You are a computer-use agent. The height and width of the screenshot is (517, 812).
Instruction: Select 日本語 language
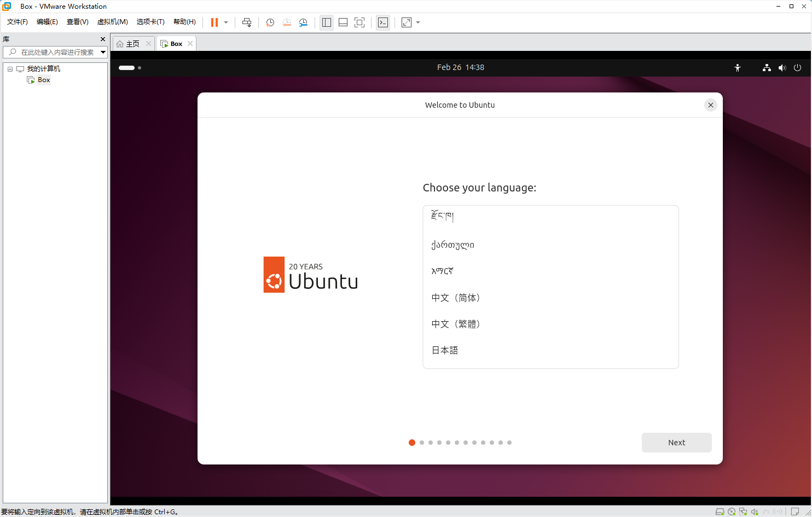[x=550, y=350]
